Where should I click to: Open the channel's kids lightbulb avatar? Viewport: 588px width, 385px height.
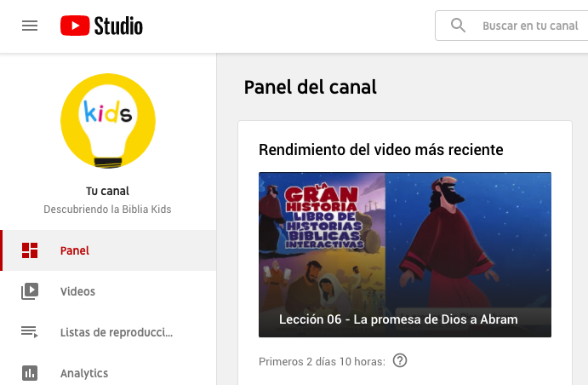point(108,121)
